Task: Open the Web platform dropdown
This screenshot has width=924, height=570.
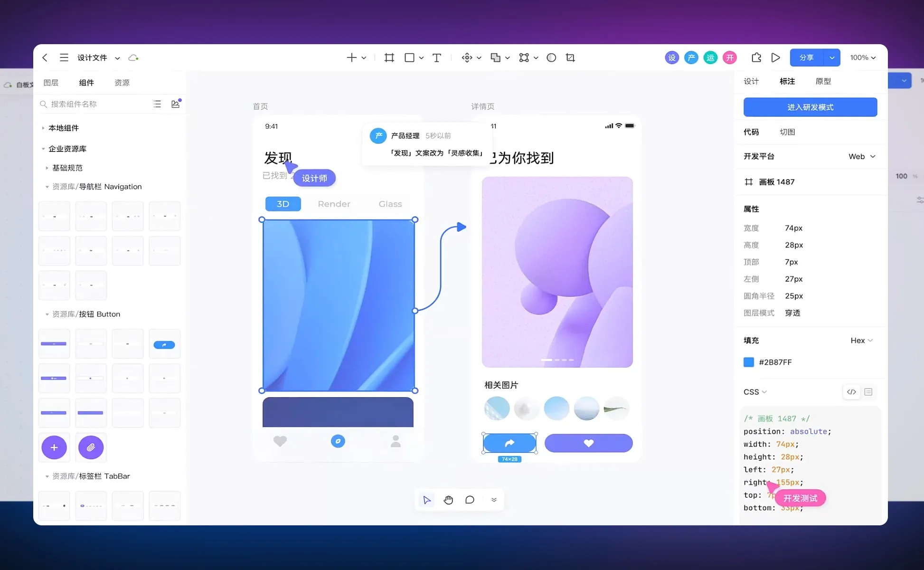Action: pyautogui.click(x=861, y=156)
